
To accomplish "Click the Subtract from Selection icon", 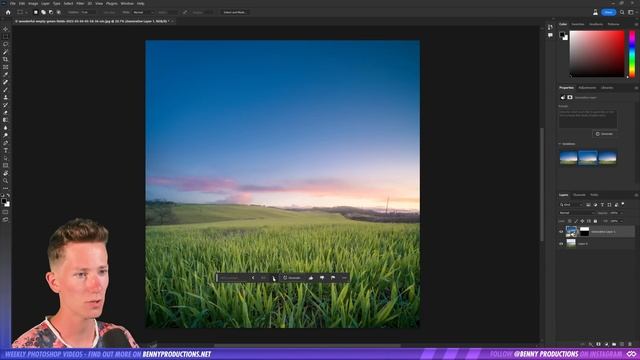I will click(51, 12).
